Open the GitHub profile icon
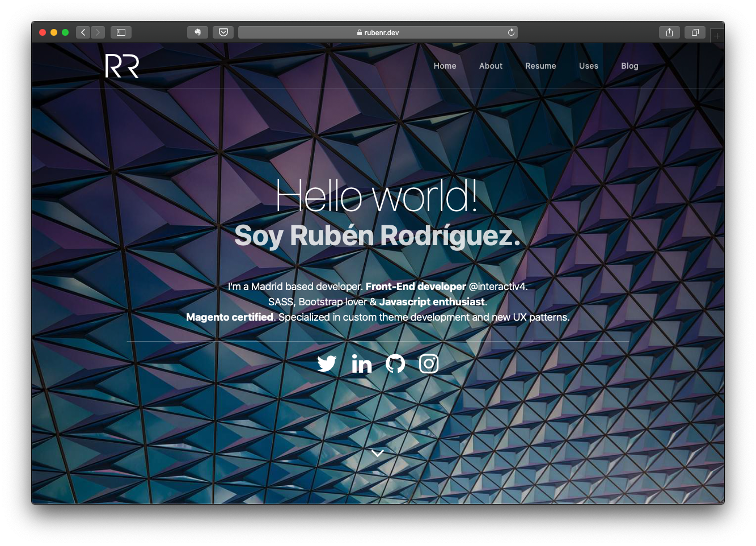The width and height of the screenshot is (756, 546). tap(395, 363)
